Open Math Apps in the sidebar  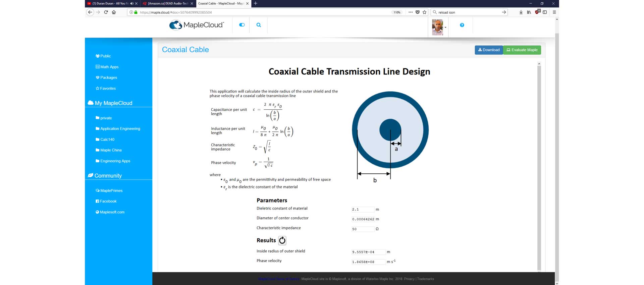click(109, 67)
